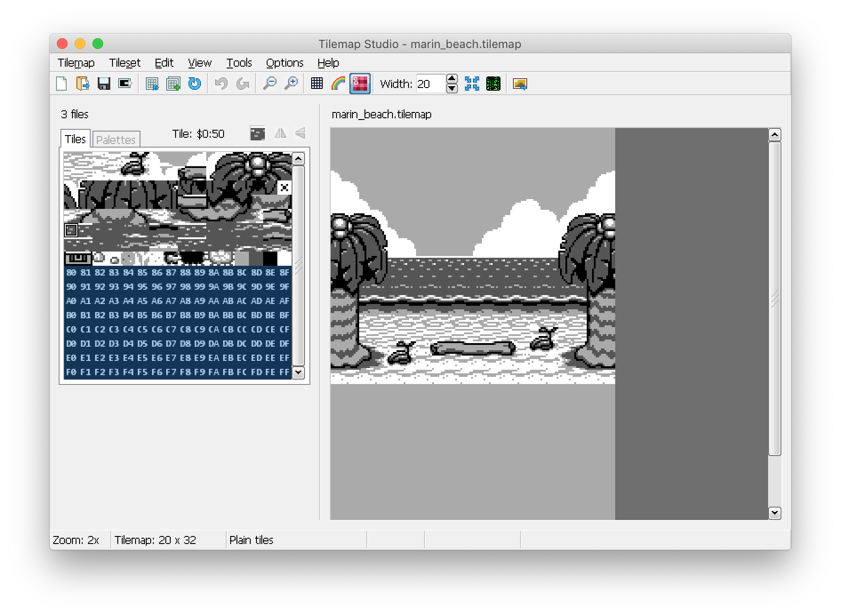Select tile FF in the tileset
Image resolution: width=841 pixels, height=616 pixels.
(x=284, y=372)
